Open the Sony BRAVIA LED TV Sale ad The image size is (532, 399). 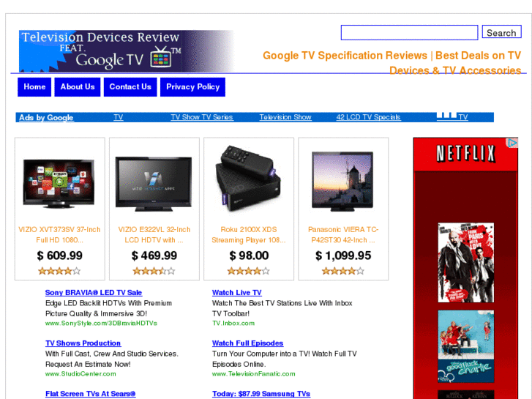94,293
